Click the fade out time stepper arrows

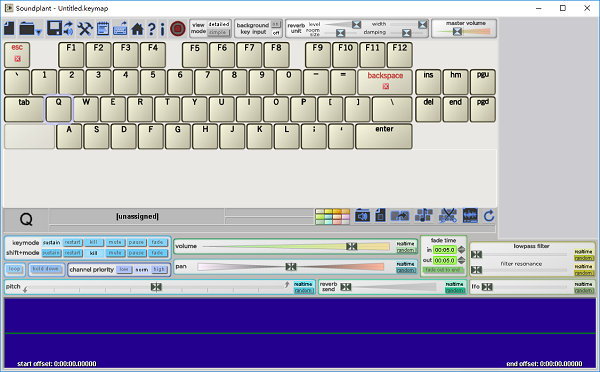[x=461, y=261]
